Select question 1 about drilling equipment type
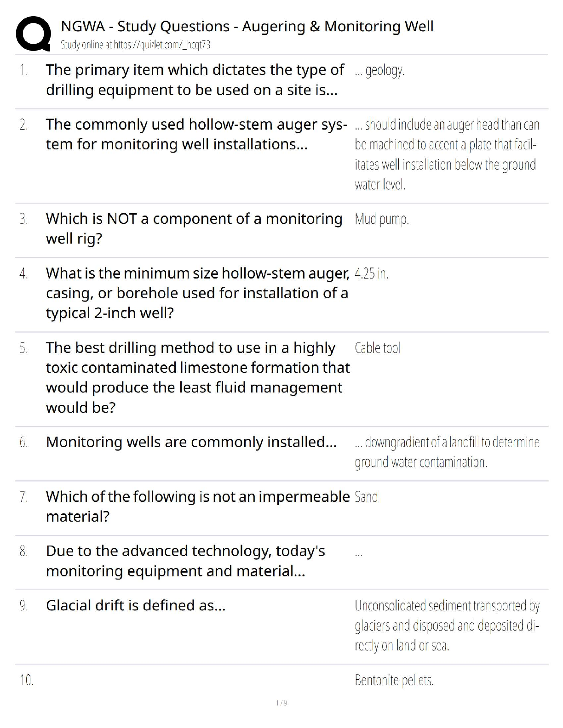Viewport: 563px width, 728px height. tap(195, 80)
